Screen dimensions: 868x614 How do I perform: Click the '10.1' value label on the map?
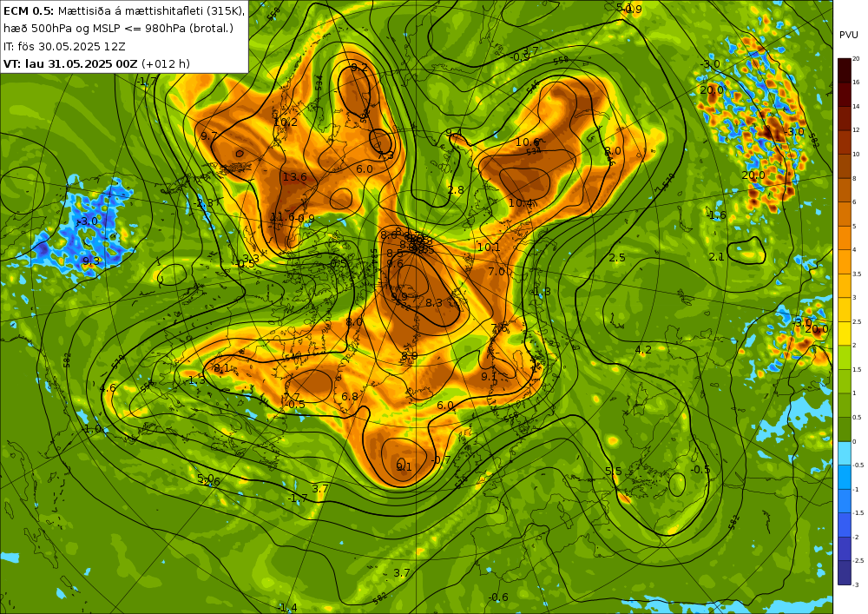pos(489,248)
